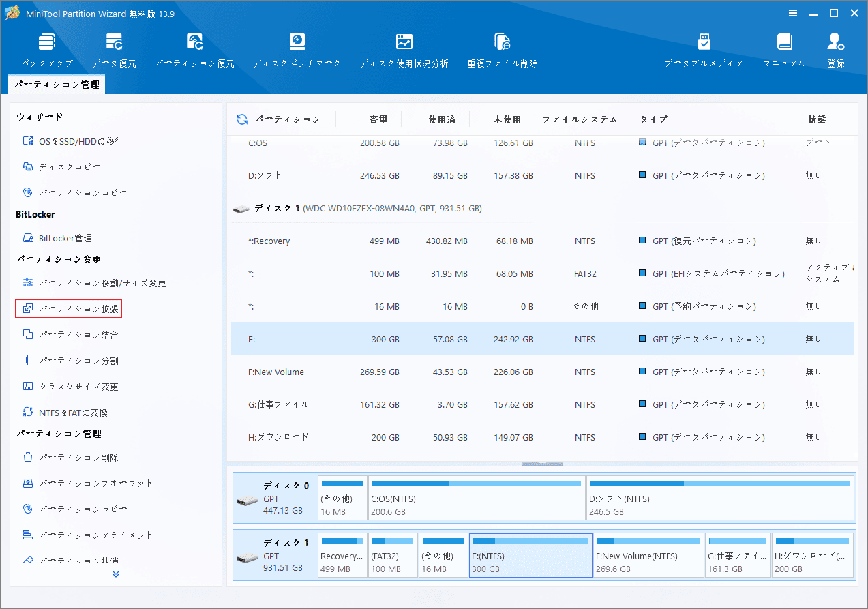Open パーティション復元 tool
Image resolution: width=868 pixels, height=609 pixels.
tap(195, 50)
